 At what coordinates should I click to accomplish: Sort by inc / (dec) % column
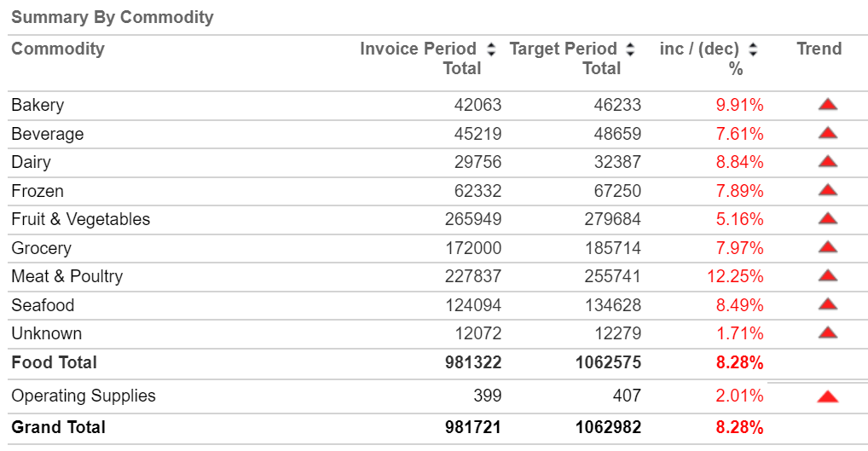click(x=753, y=49)
